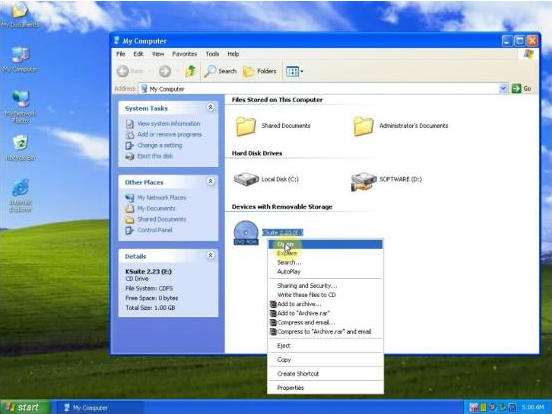Choose AutoPlay in the context menu

click(325, 271)
